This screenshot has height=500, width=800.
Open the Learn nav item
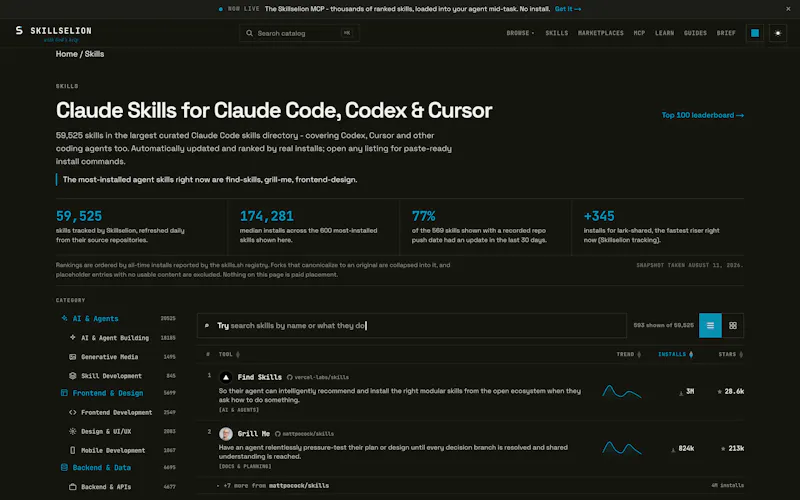click(x=664, y=33)
